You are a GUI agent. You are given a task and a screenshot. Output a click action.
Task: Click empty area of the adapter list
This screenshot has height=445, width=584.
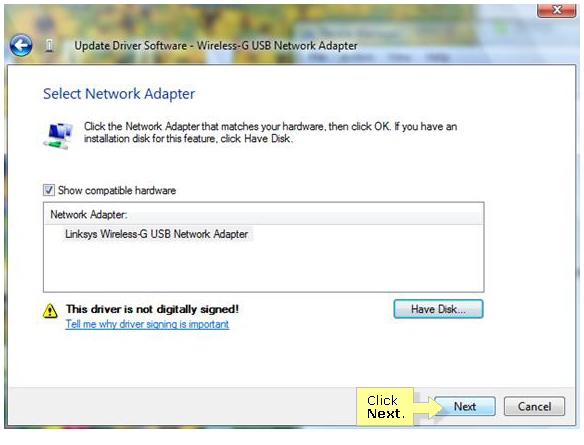tap(264, 268)
